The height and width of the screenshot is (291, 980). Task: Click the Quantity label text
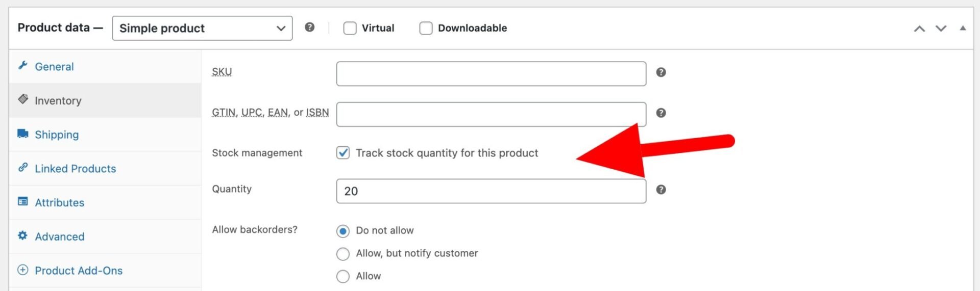(232, 189)
